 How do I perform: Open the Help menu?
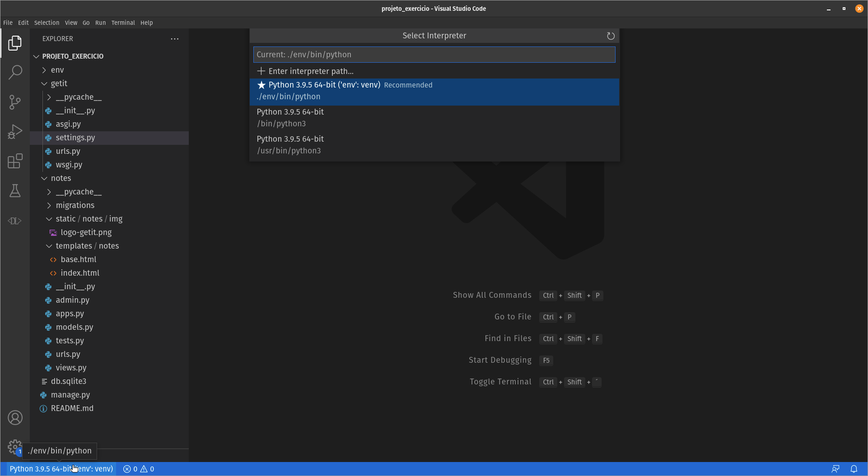point(146,23)
